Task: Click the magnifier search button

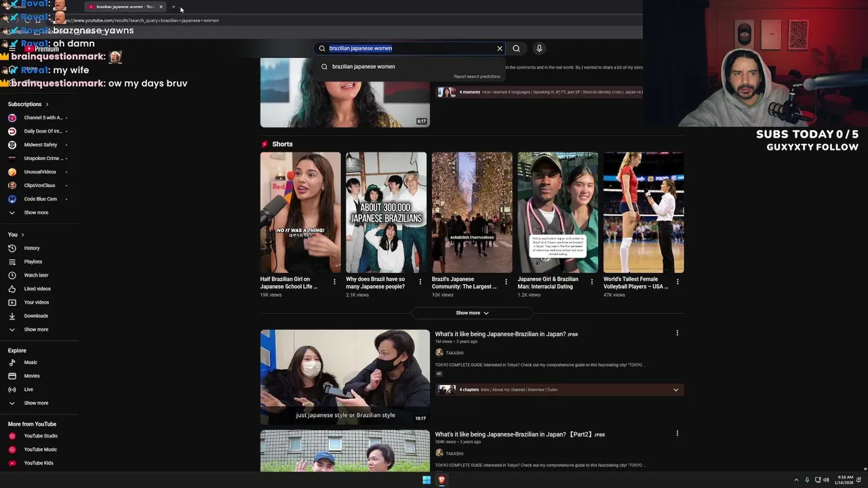Action: pyautogui.click(x=516, y=48)
